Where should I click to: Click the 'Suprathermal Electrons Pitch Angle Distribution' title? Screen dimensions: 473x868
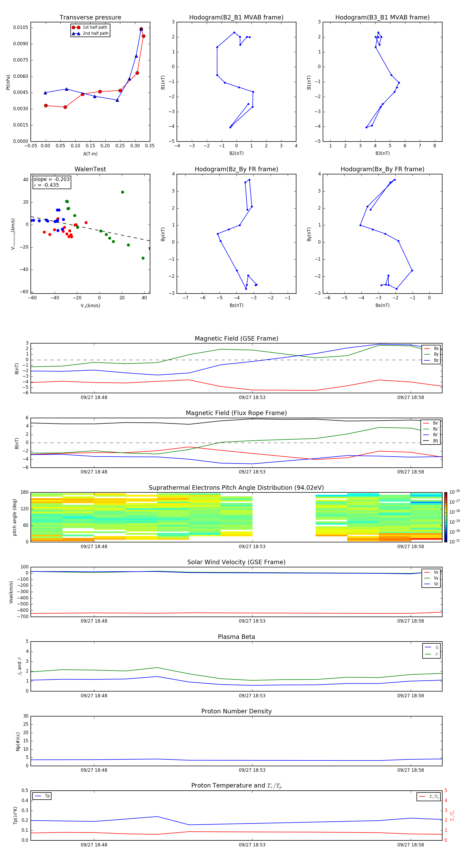point(236,488)
